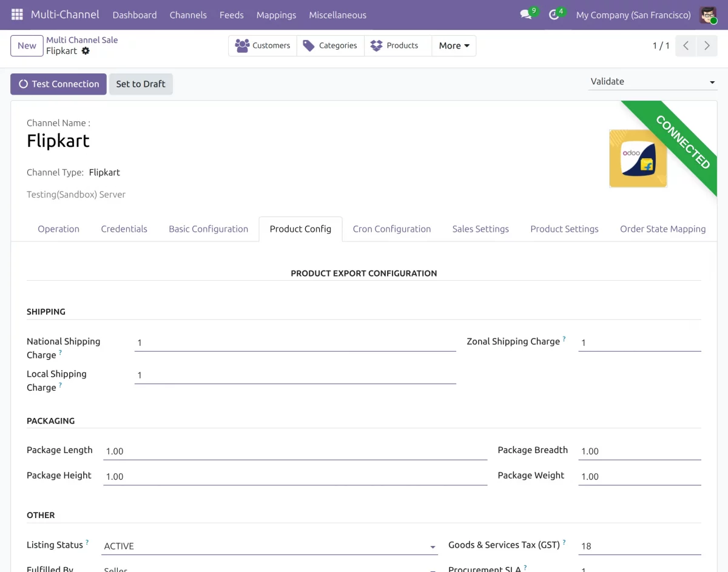Switch to the Order State Mapping tab
Viewport: 728px width, 572px height.
(662, 229)
